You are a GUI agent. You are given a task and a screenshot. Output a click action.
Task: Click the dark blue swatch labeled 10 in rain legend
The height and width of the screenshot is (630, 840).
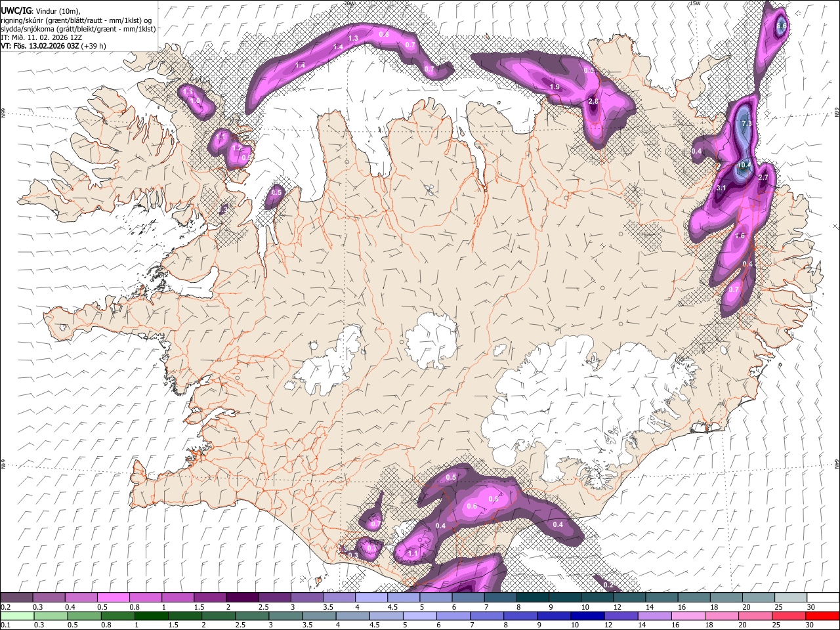click(x=586, y=616)
